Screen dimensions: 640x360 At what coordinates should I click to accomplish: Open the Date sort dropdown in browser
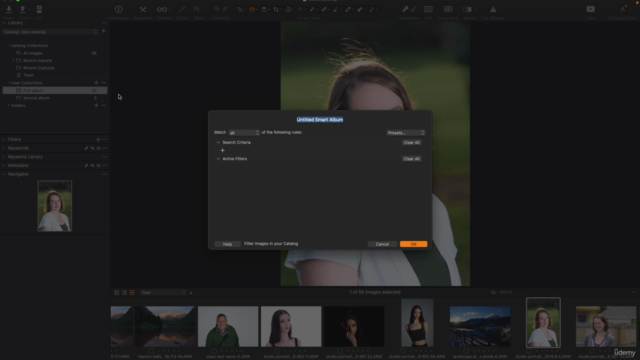(163, 293)
